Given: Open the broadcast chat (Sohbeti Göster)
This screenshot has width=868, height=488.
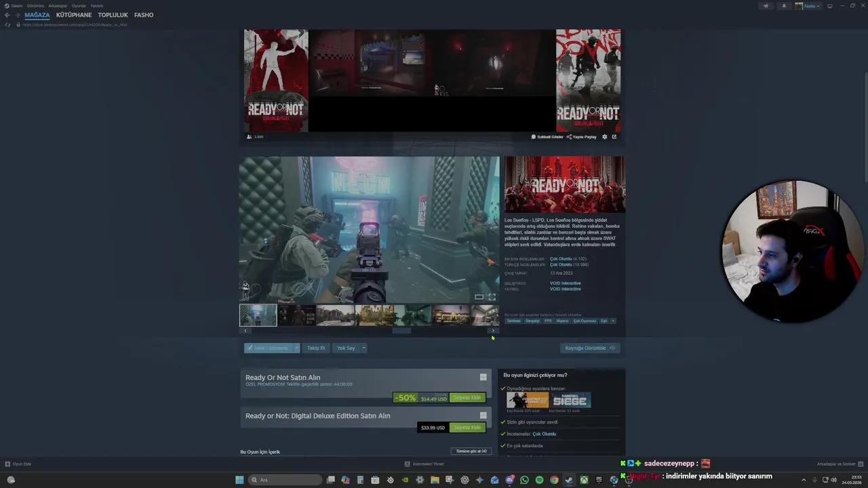Looking at the screenshot, I should 547,137.
